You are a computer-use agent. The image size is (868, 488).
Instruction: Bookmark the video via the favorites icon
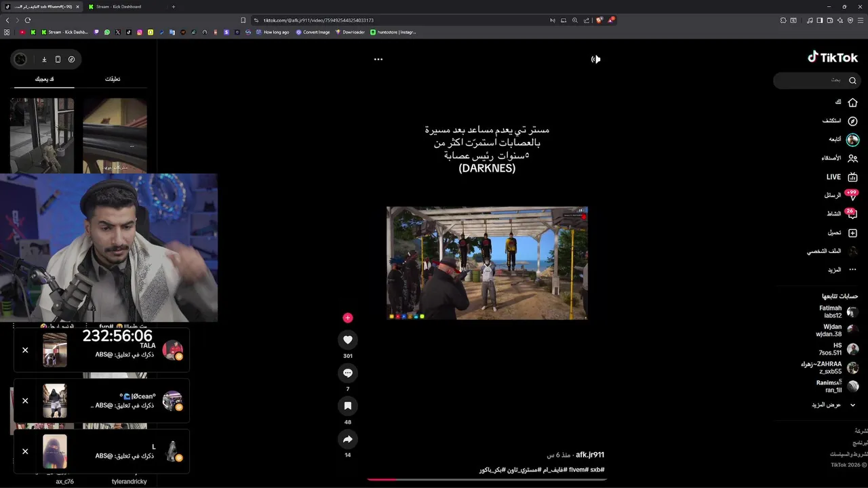(348, 405)
